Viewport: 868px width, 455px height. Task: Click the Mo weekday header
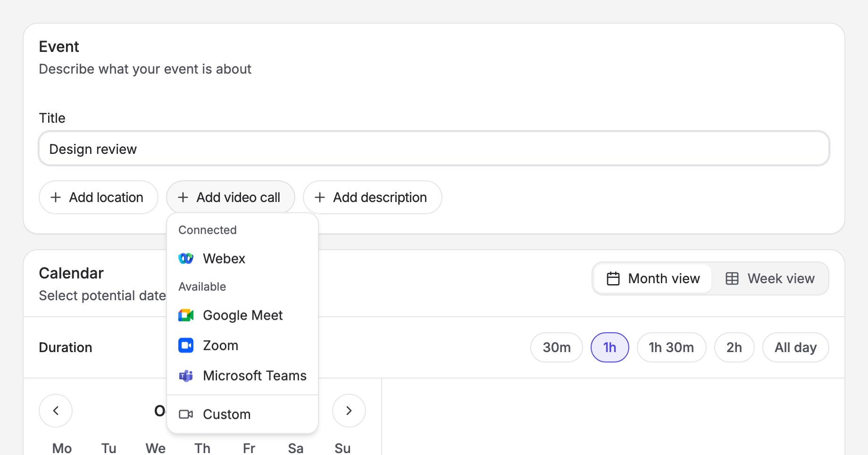tap(62, 448)
